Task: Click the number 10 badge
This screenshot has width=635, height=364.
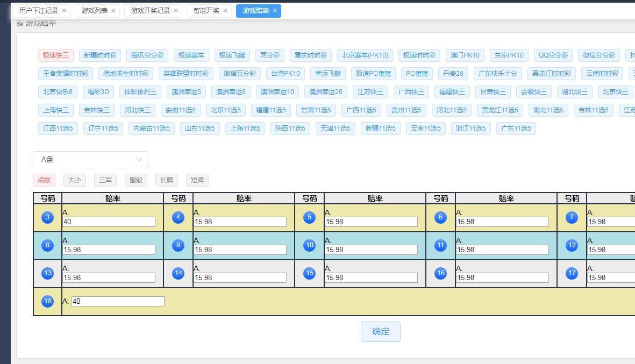Action: [x=309, y=245]
